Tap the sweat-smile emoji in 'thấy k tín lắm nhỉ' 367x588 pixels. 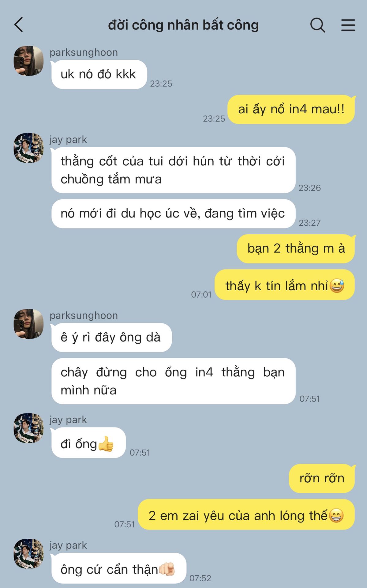coord(337,286)
